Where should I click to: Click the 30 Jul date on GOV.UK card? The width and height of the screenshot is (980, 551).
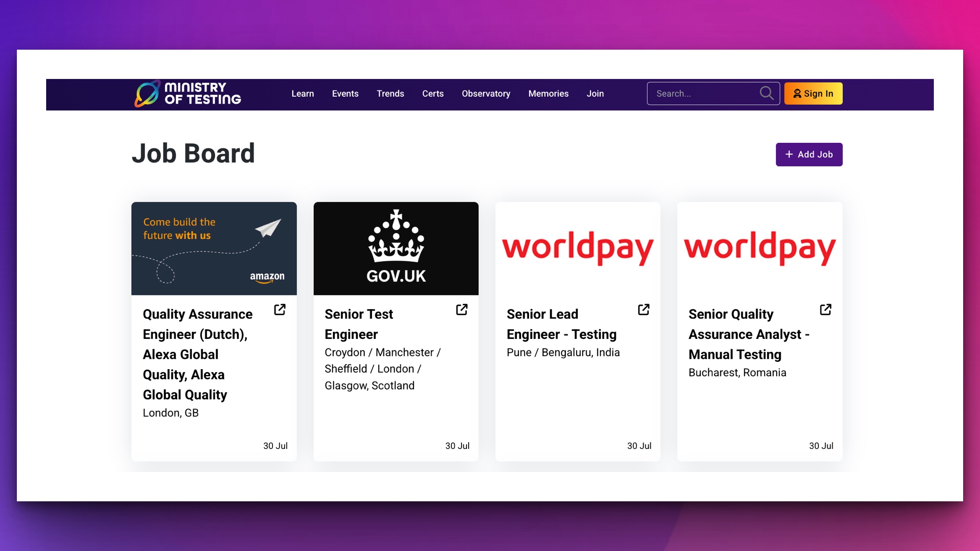click(x=457, y=446)
